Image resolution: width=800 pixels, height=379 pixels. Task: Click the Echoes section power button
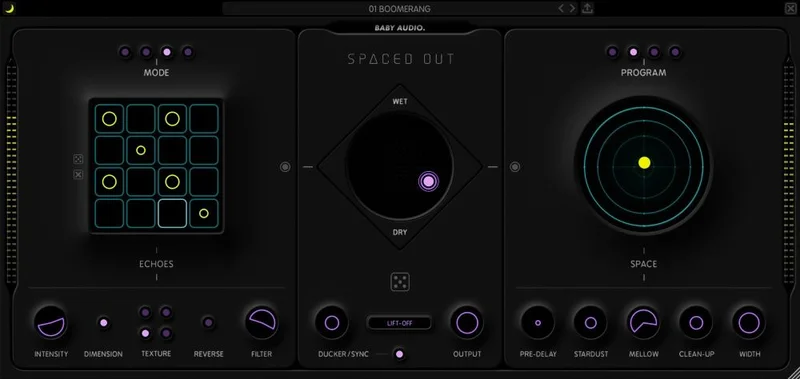pos(285,167)
